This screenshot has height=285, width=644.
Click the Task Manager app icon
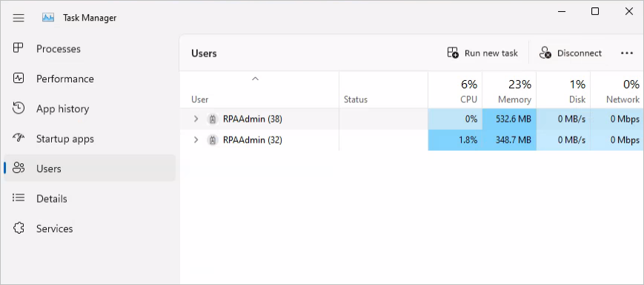48,18
